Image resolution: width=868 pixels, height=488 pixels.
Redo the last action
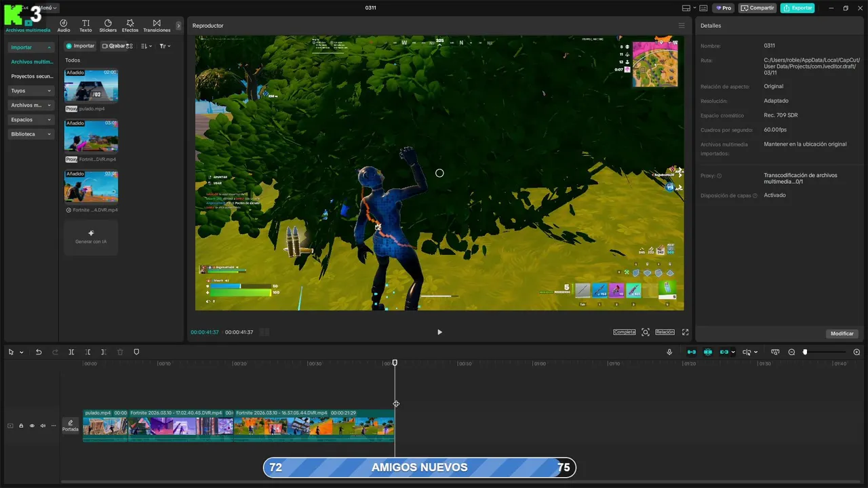click(55, 352)
